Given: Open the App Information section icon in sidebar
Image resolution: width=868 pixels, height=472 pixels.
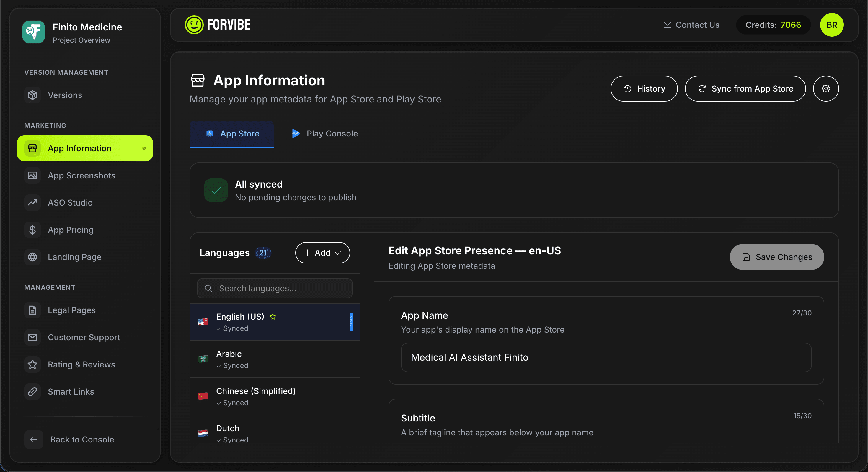Looking at the screenshot, I should coord(32,148).
